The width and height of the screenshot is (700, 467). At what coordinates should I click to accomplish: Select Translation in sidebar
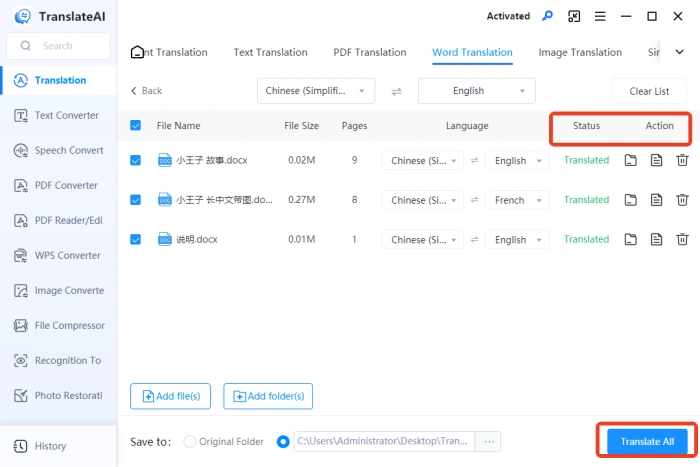pos(58,80)
